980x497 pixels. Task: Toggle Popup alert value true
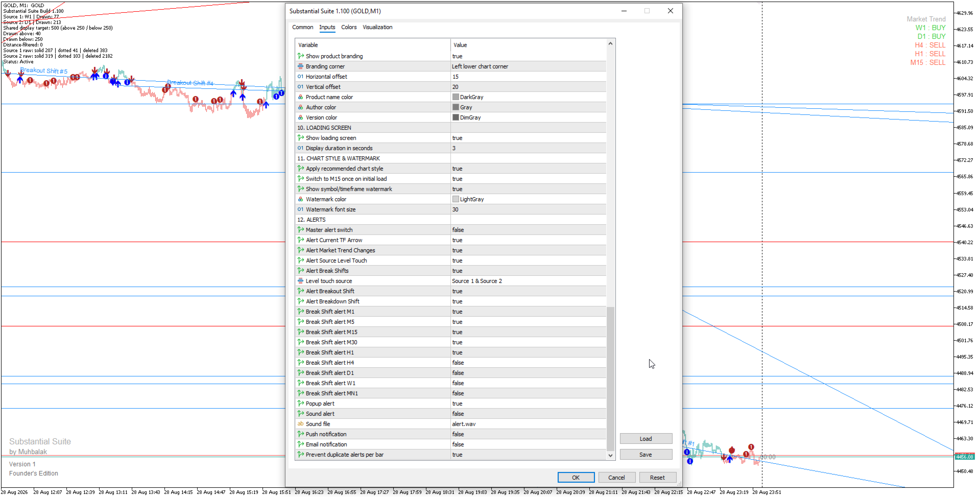pos(528,404)
